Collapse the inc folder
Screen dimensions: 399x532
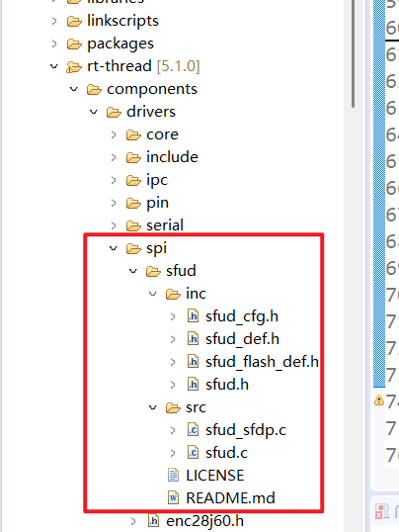[153, 294]
